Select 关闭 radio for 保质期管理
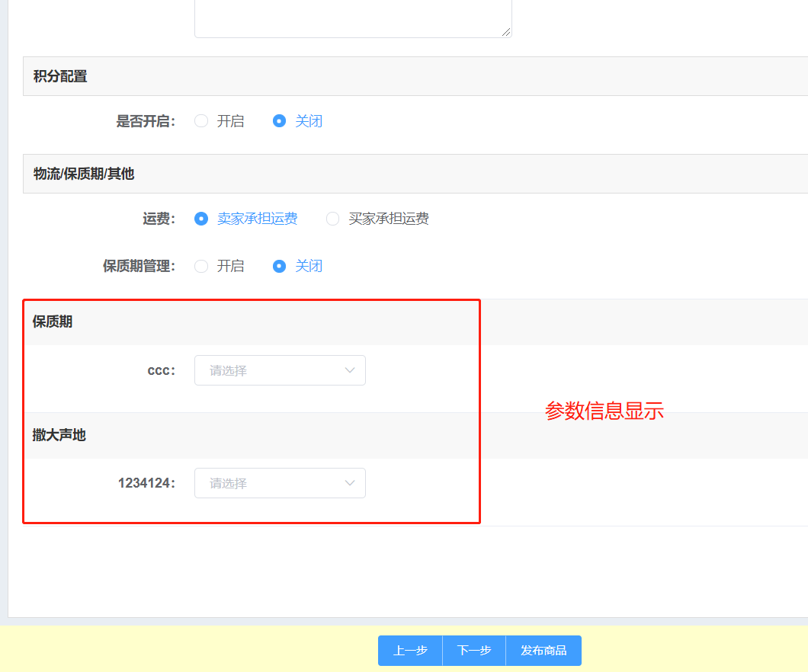The width and height of the screenshot is (808, 672). (279, 266)
